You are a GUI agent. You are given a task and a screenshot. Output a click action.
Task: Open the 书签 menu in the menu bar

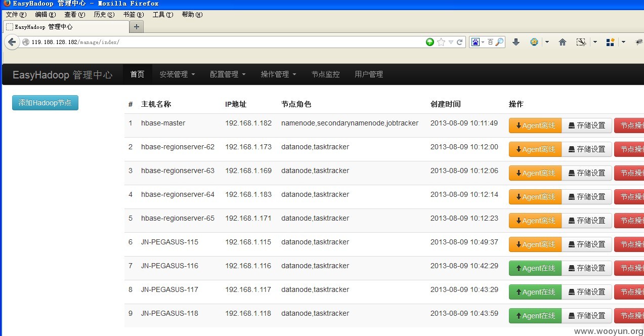134,15
